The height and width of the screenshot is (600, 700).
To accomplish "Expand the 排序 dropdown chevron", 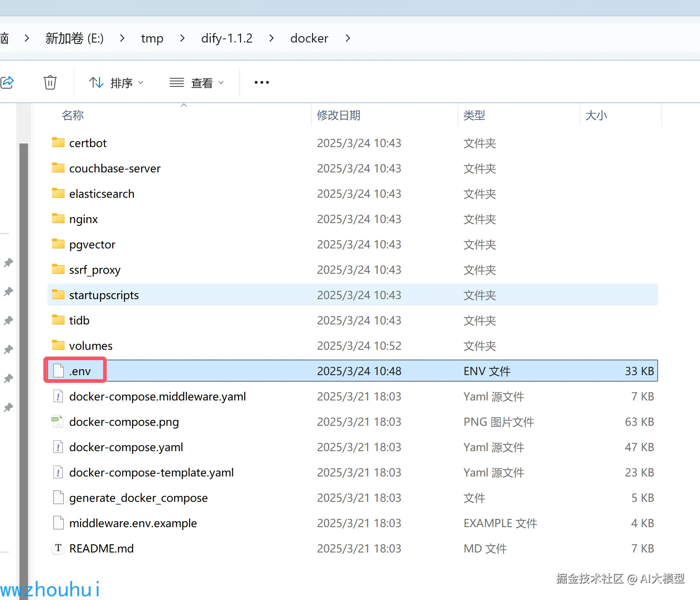I will pos(141,82).
